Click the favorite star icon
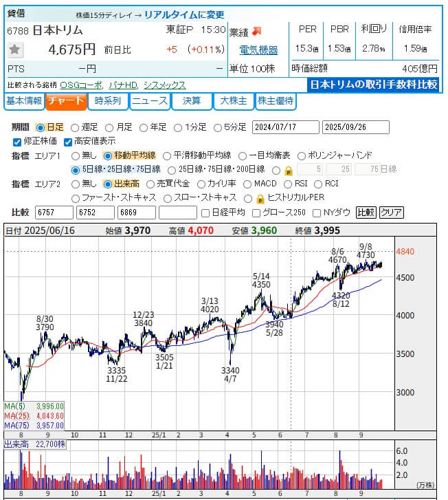 (16, 50)
